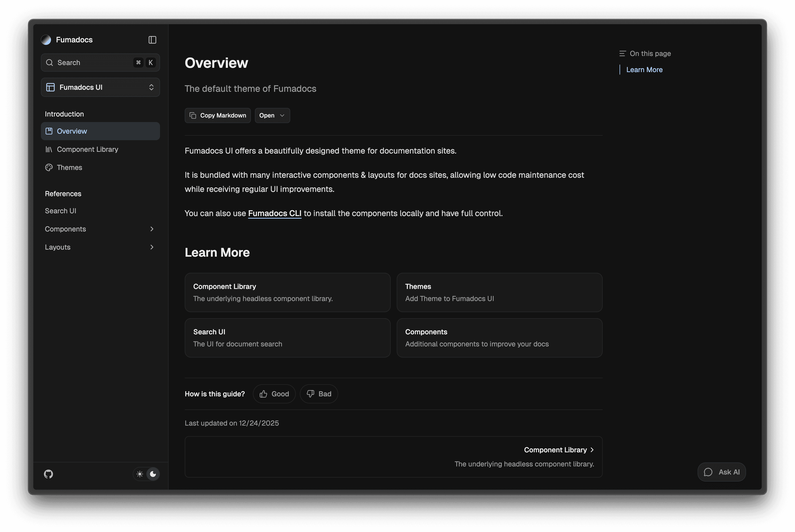The width and height of the screenshot is (795, 532).
Task: Open the Fumadocs UI section switcher
Action: tap(100, 87)
